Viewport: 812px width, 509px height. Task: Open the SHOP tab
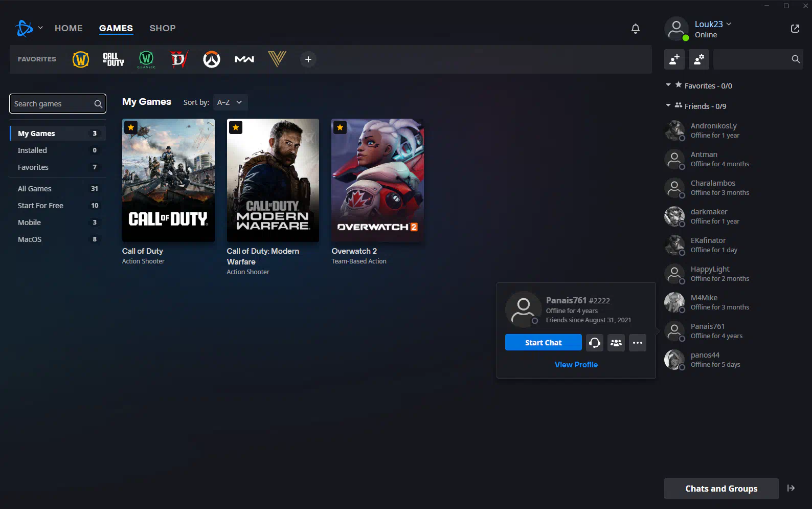(x=163, y=28)
